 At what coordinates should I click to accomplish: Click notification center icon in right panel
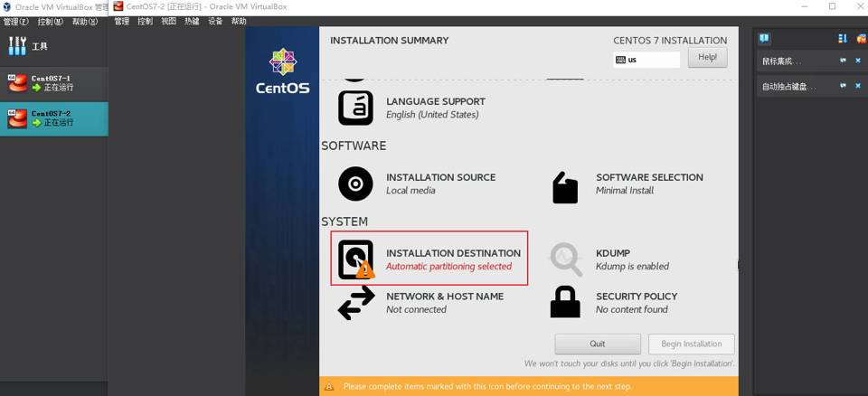click(764, 39)
